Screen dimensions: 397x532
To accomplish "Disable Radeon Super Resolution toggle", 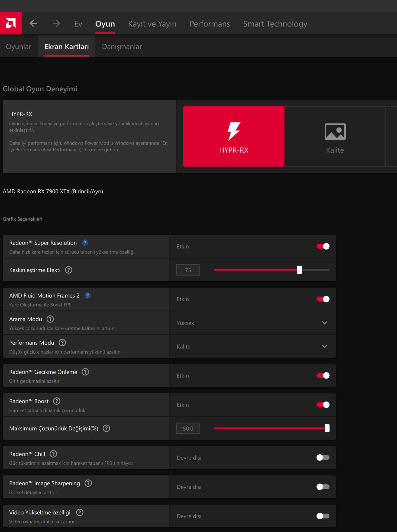I will (x=323, y=246).
